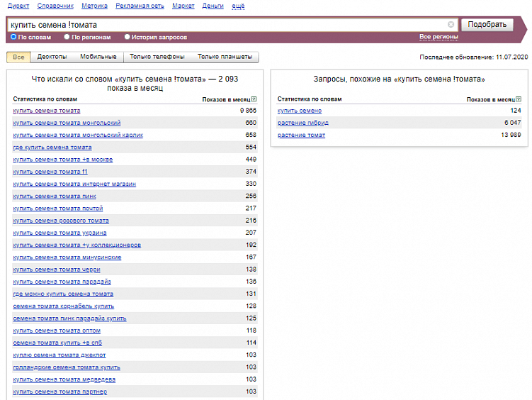
Task: Switch to the 'Только телефоны' tab
Action: [x=157, y=57]
